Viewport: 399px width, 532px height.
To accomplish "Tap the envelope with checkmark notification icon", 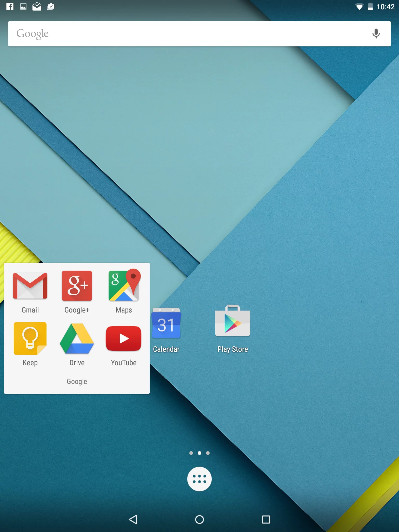I will (37, 6).
